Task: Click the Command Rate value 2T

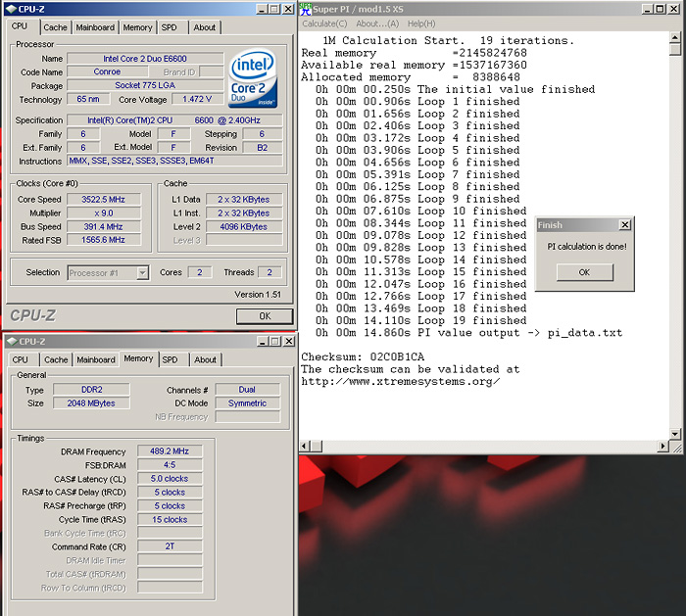Action: click(170, 546)
